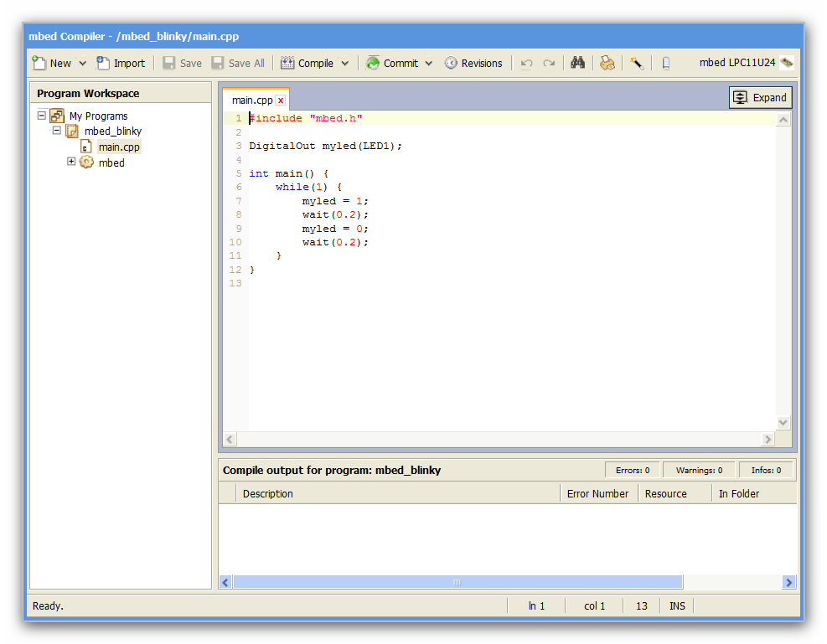This screenshot has width=827, height=644.
Task: Click the Redo arrow icon
Action: 549,64
